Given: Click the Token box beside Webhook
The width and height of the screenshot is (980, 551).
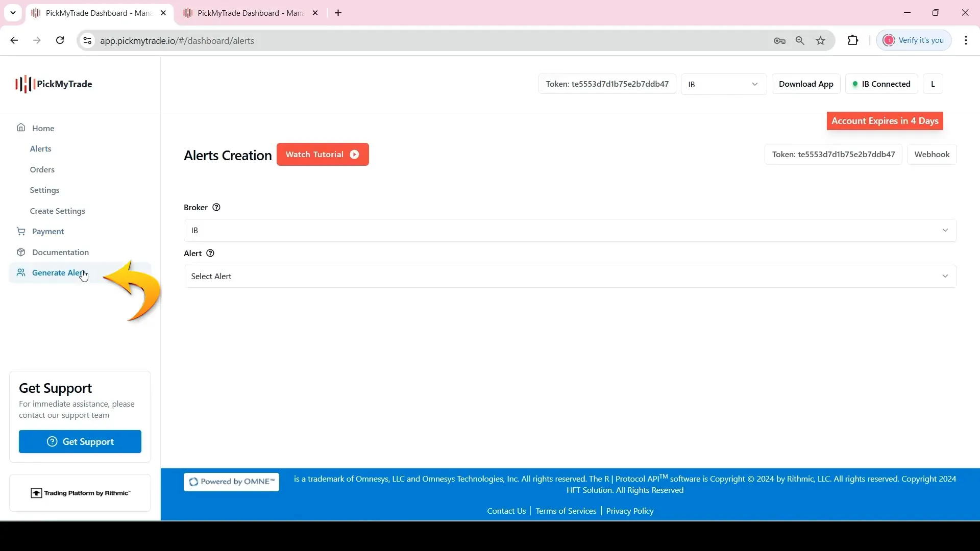Looking at the screenshot, I should tap(833, 154).
